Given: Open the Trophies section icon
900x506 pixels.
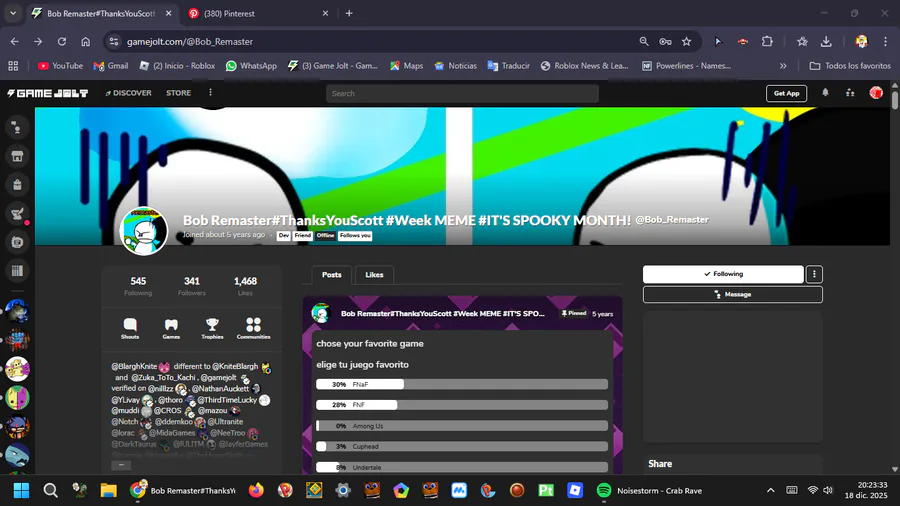Looking at the screenshot, I should (x=212, y=328).
